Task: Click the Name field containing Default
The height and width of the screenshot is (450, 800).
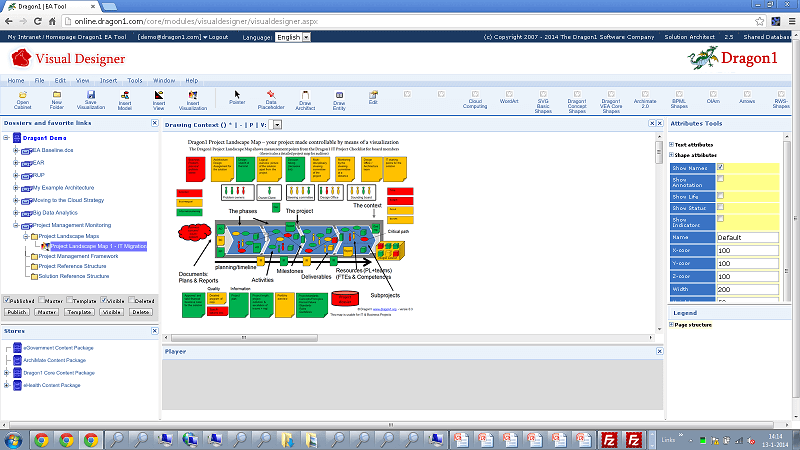Action: 747,237
